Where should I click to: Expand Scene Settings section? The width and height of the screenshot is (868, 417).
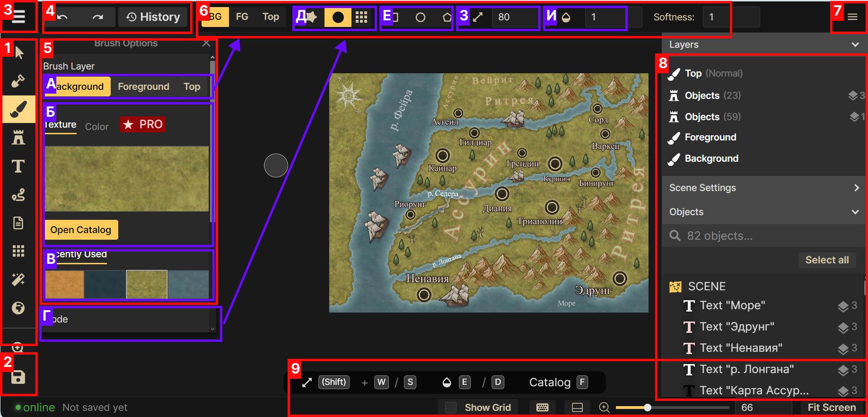(x=856, y=188)
